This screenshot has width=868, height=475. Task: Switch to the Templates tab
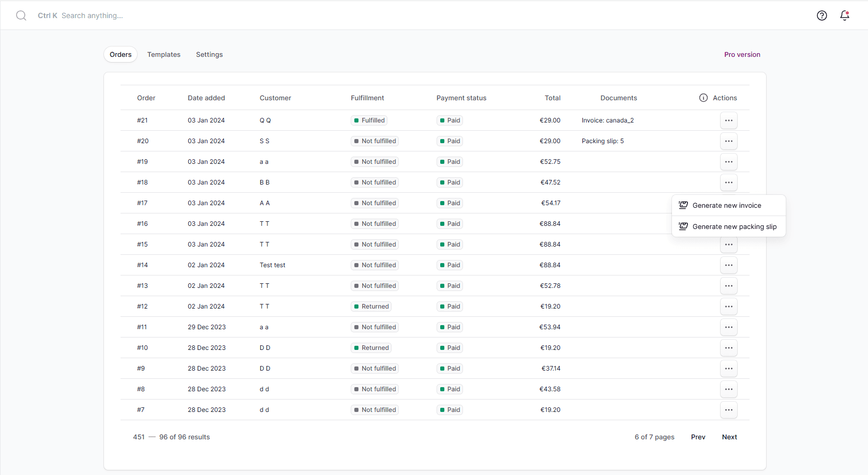click(163, 54)
